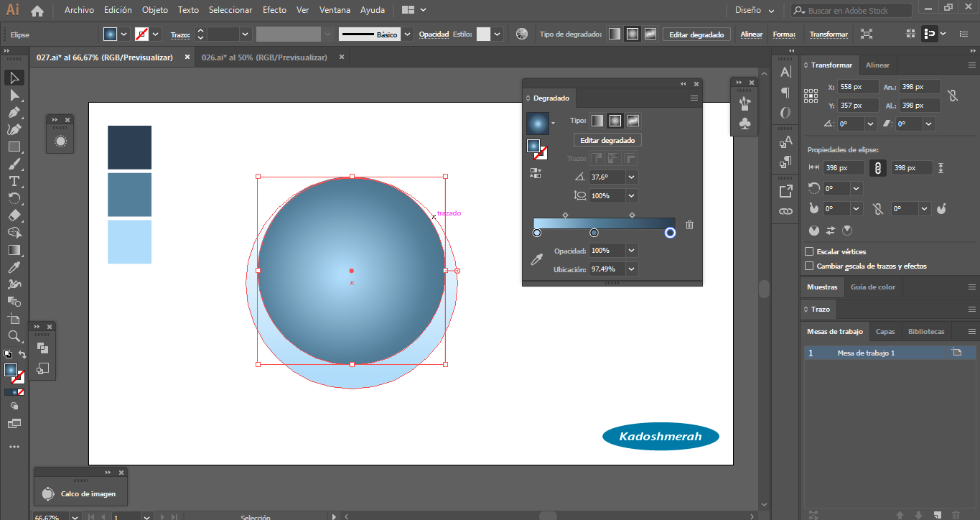This screenshot has height=520, width=980.
Task: Open the Symbols club-shaped panel icon
Action: (x=745, y=124)
